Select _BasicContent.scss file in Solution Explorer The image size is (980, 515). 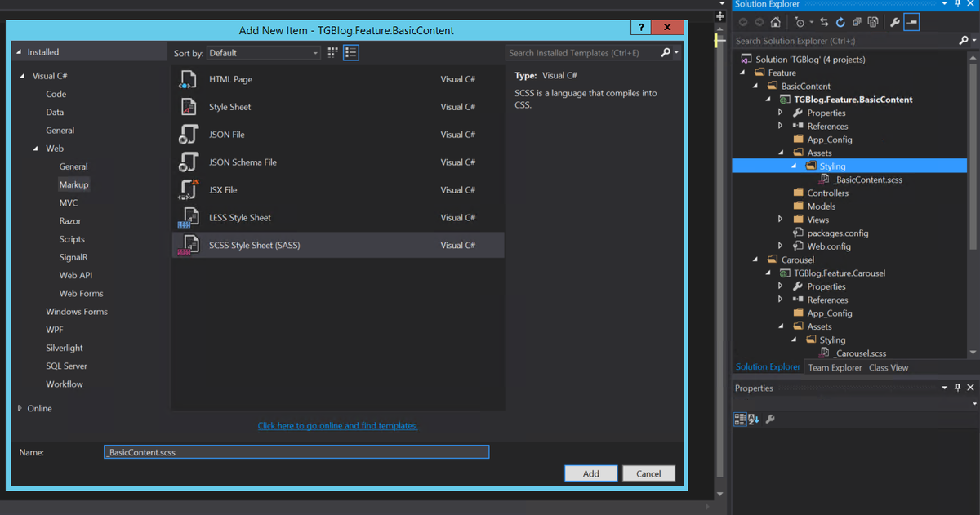(867, 180)
